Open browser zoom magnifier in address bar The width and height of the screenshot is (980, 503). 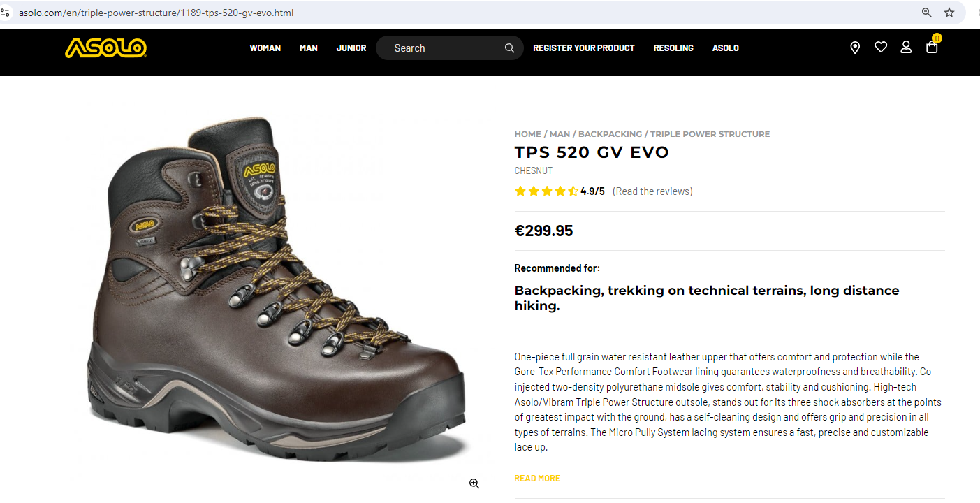coord(927,13)
